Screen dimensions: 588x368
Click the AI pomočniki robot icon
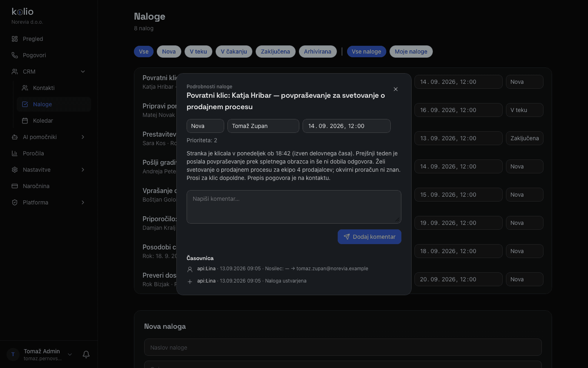click(x=15, y=137)
